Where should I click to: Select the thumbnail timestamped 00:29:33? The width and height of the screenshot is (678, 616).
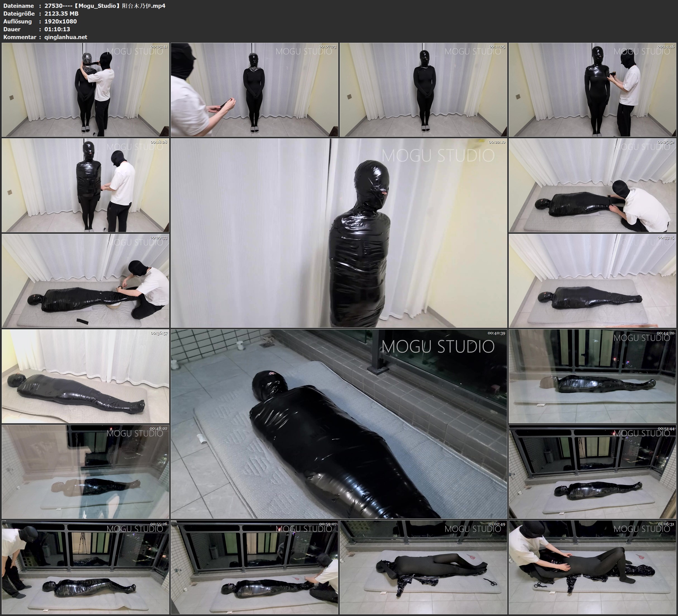pyautogui.click(x=85, y=281)
